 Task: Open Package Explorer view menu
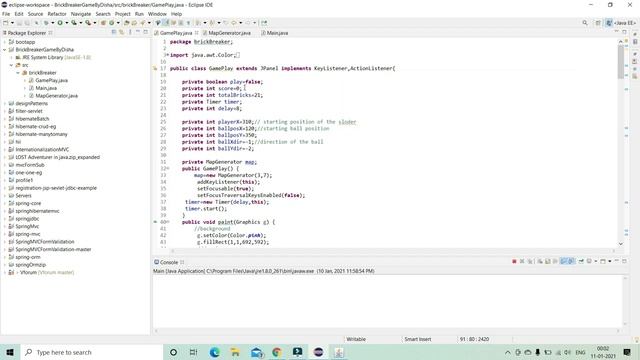[130, 32]
